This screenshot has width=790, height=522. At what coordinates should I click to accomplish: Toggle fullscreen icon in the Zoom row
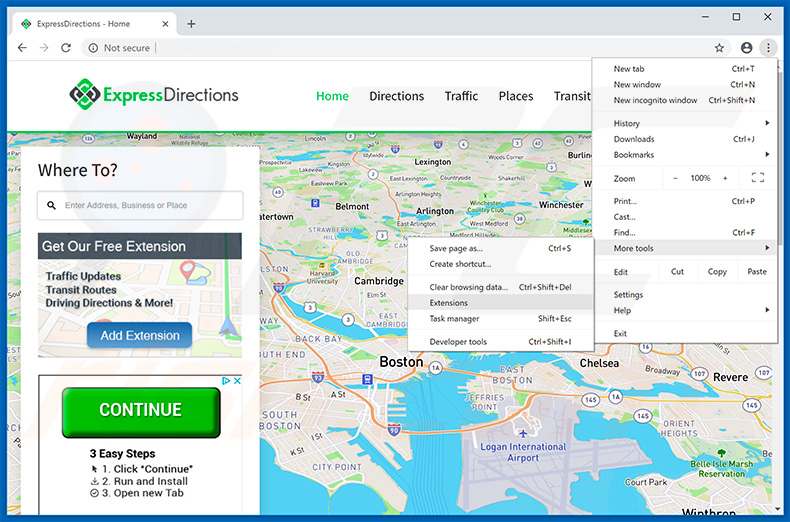[758, 178]
